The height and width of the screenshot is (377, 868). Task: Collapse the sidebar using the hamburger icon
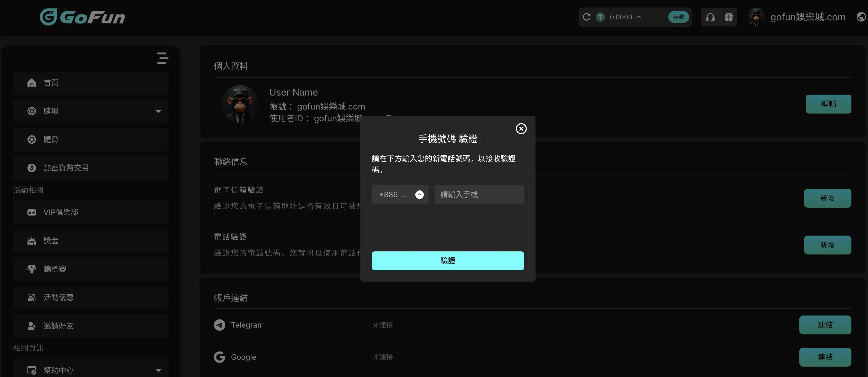(x=162, y=58)
